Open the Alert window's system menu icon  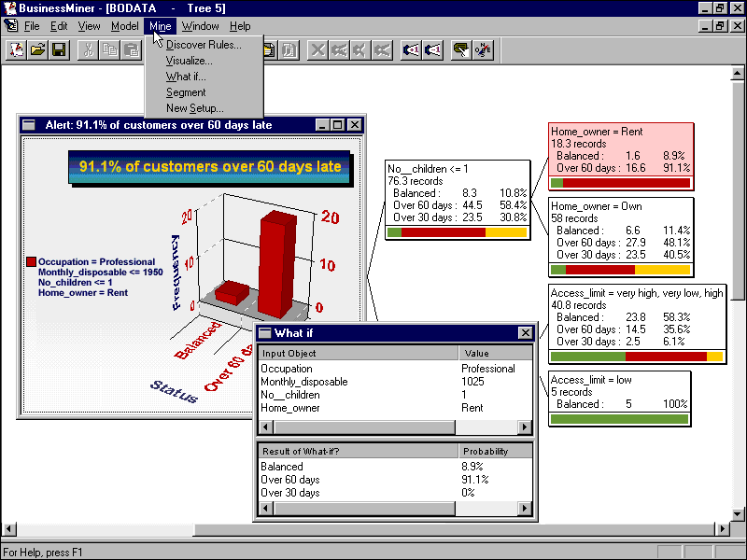pos(29,125)
